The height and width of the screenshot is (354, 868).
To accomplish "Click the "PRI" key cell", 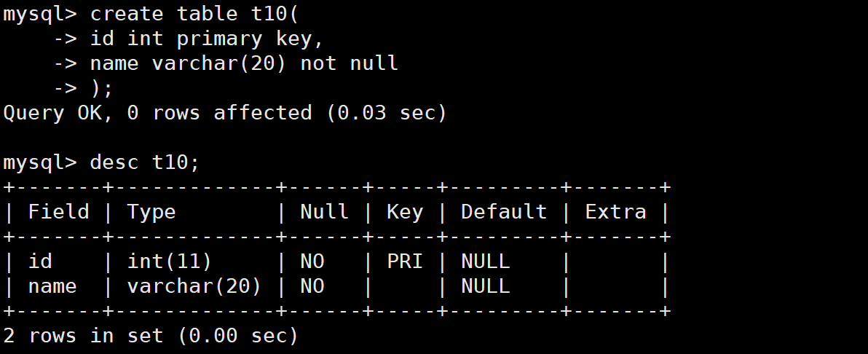I will (404, 261).
